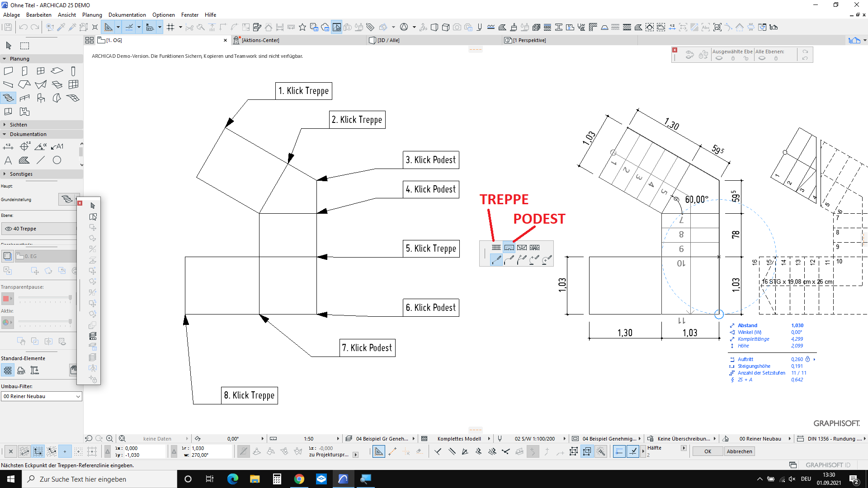868x488 pixels.
Task: Choose the Podest segment input icon
Action: (x=509, y=248)
